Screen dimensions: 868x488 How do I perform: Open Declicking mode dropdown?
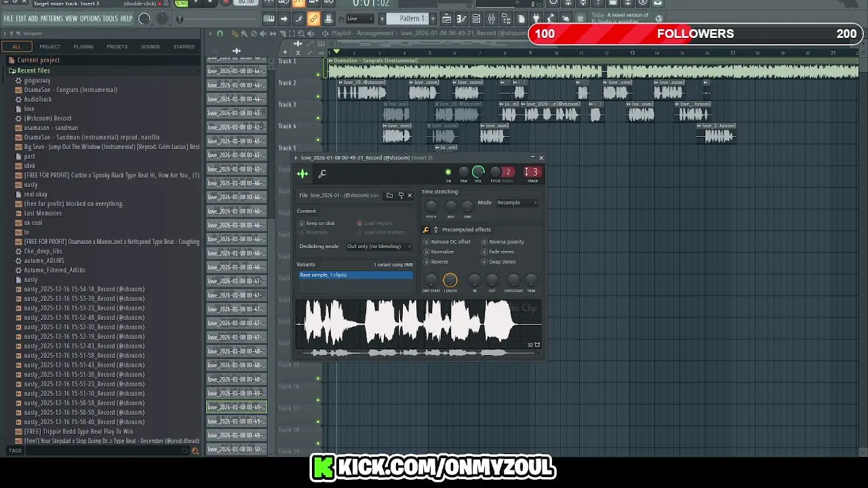(x=379, y=246)
